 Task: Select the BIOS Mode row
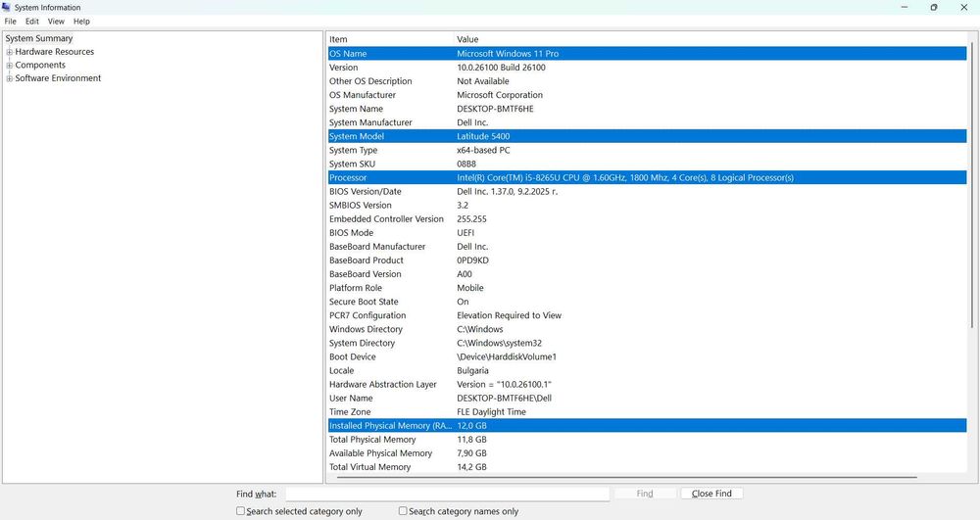pyautogui.click(x=648, y=233)
